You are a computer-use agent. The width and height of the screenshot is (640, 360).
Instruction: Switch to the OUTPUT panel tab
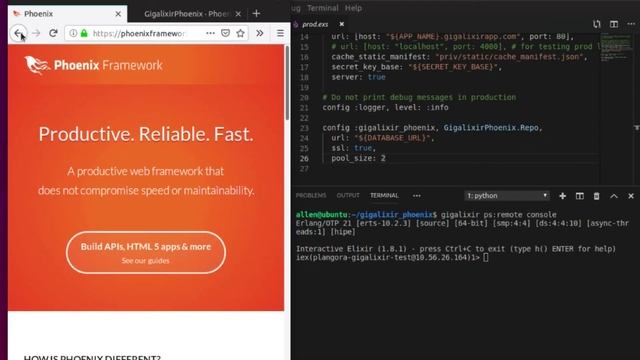pos(348,196)
